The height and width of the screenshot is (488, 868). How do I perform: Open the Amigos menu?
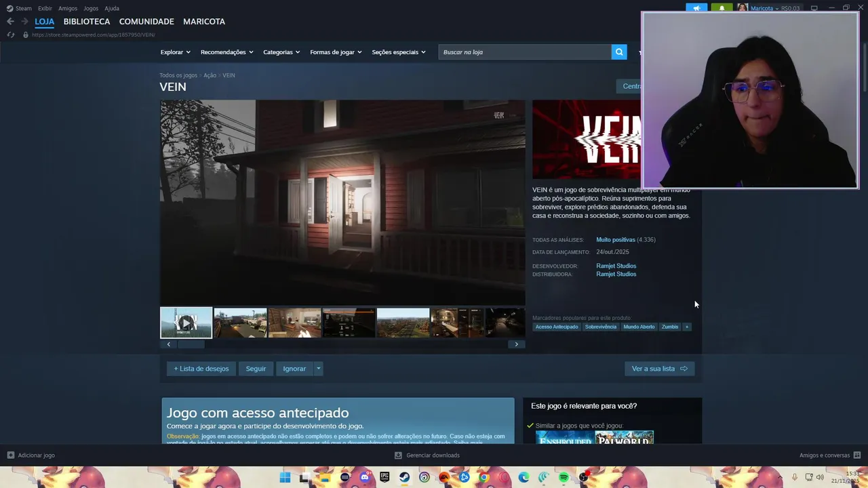coord(68,8)
